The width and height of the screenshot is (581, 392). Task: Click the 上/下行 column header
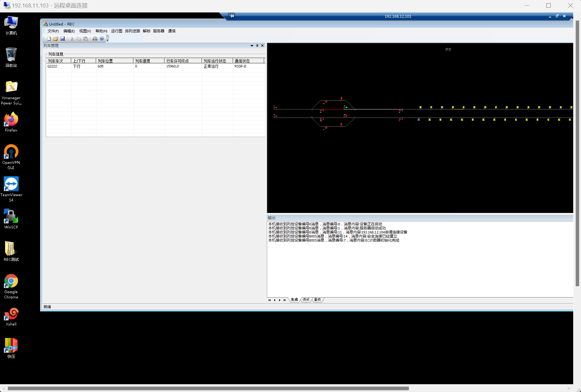coord(84,61)
